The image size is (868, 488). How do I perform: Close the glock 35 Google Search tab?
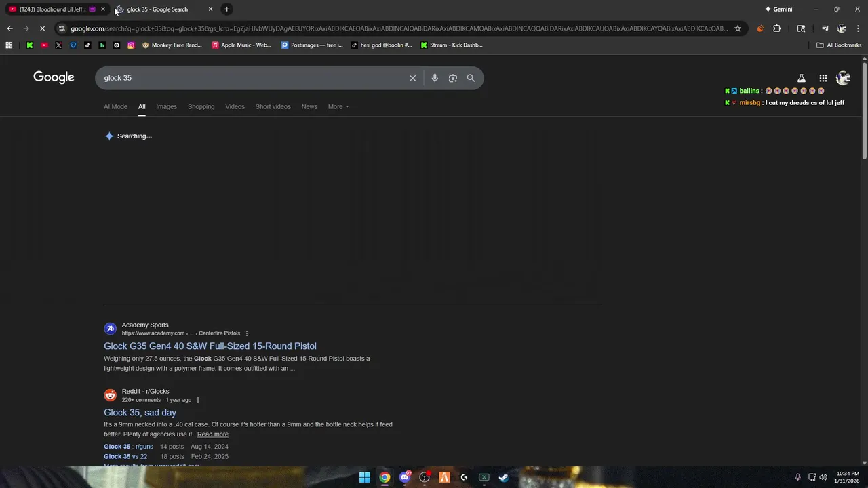210,9
